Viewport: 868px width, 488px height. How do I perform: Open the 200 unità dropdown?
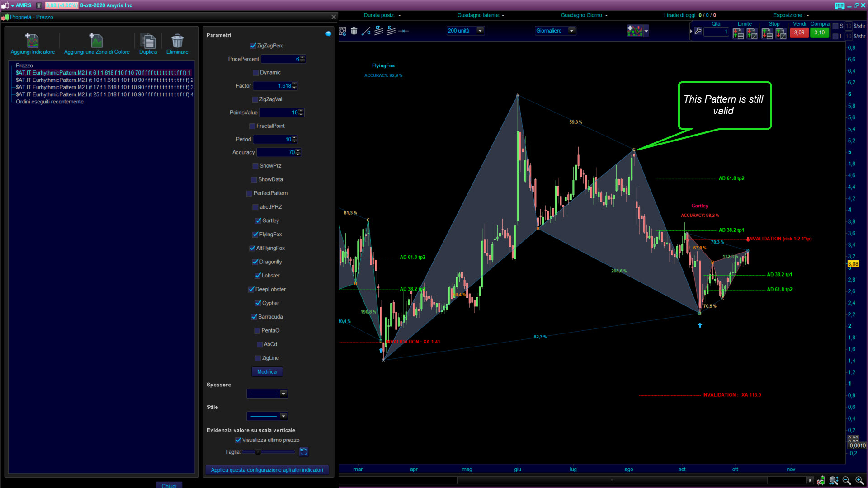pos(480,31)
